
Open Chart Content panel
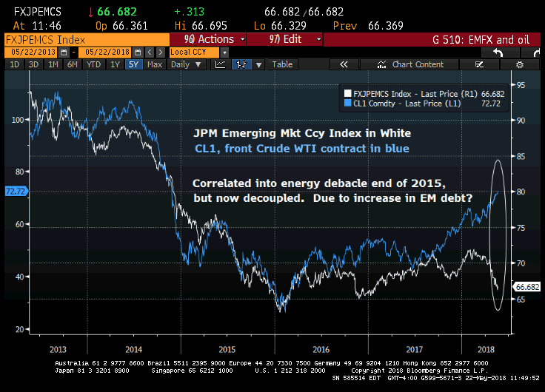409,64
